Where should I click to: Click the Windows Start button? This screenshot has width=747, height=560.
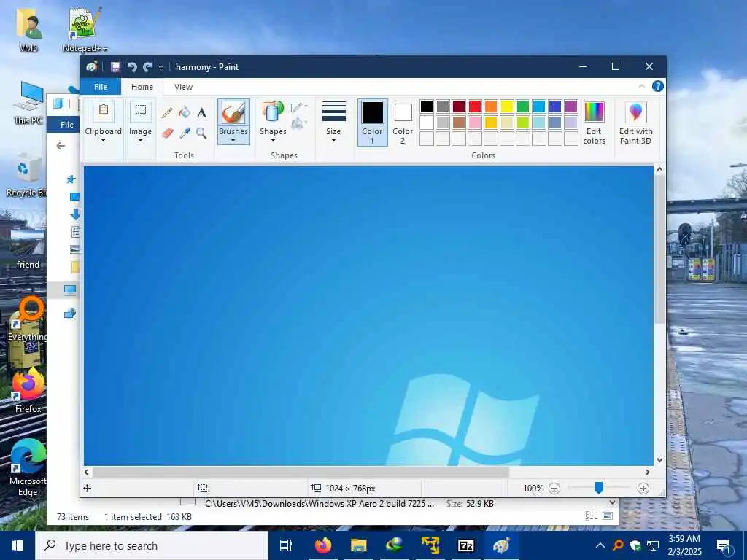(x=18, y=545)
